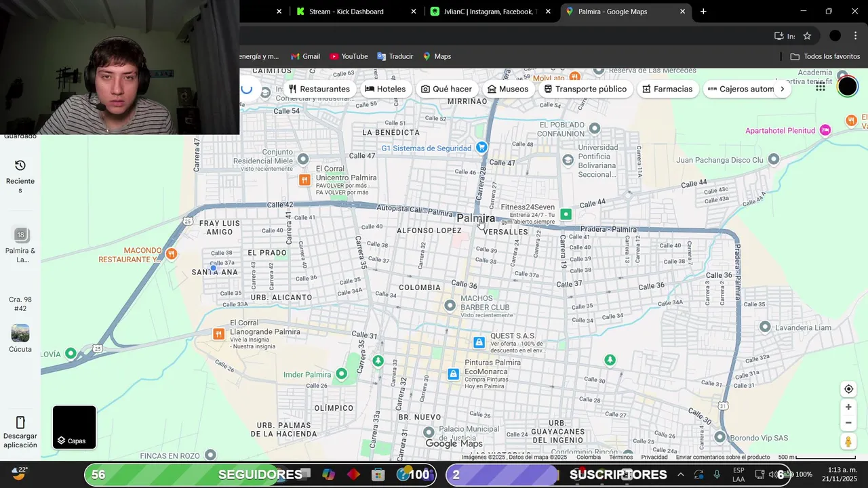Filter map by Hoteles
The height and width of the screenshot is (488, 868).
point(385,89)
